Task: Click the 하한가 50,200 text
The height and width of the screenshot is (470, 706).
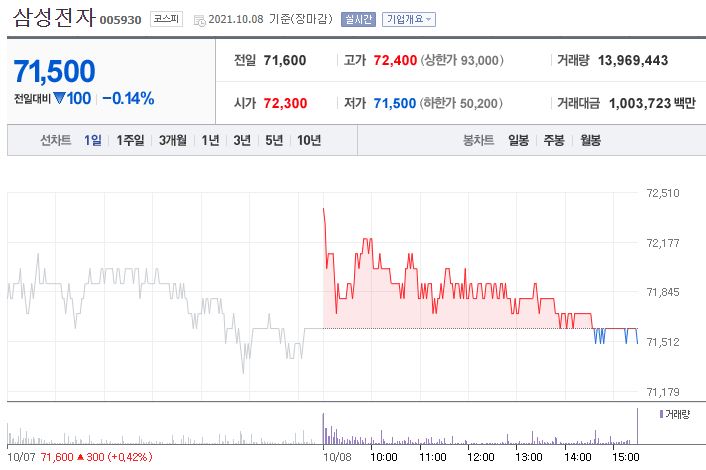Action: point(461,104)
